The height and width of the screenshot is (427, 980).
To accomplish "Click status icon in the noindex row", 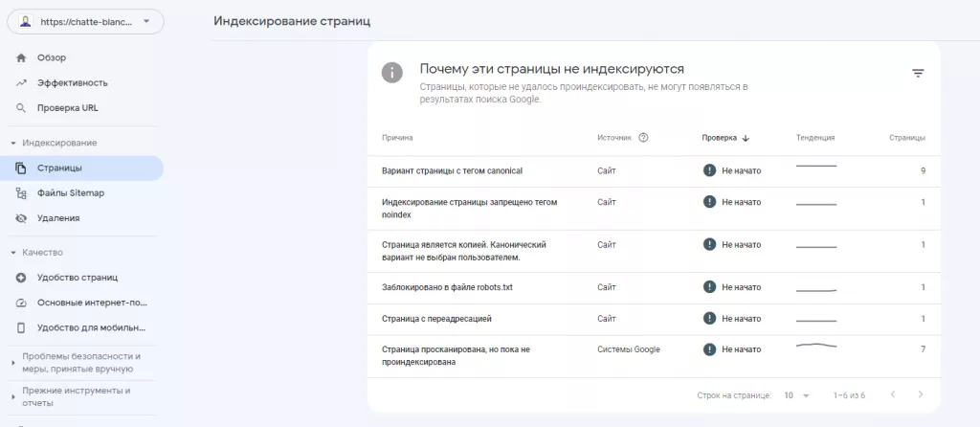I will (709, 202).
